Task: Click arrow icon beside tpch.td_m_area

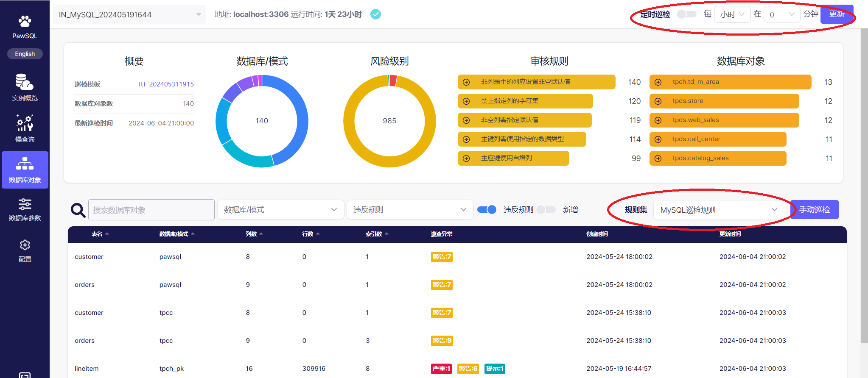Action: [x=658, y=82]
